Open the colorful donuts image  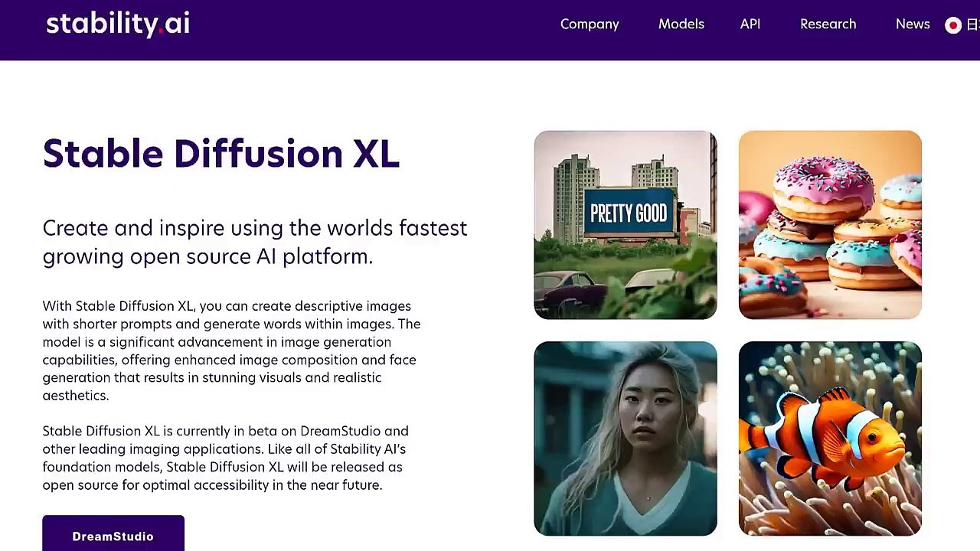click(x=830, y=225)
